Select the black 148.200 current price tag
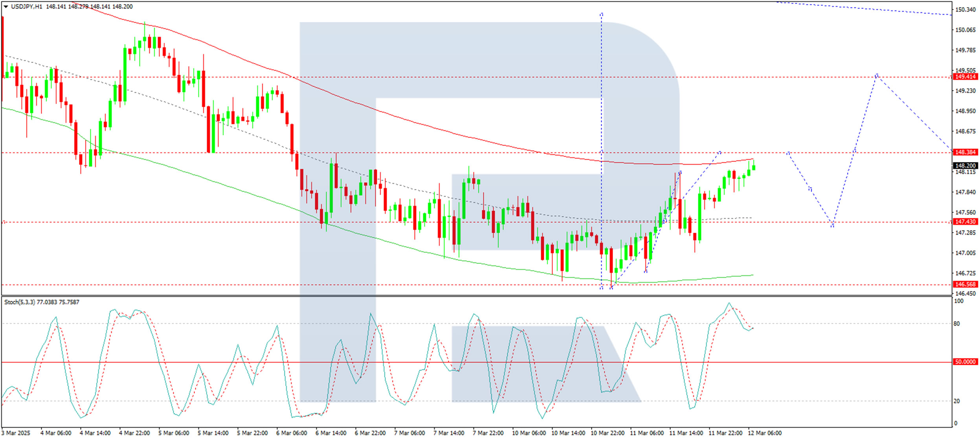Image resolution: width=980 pixels, height=440 pixels. 965,166
